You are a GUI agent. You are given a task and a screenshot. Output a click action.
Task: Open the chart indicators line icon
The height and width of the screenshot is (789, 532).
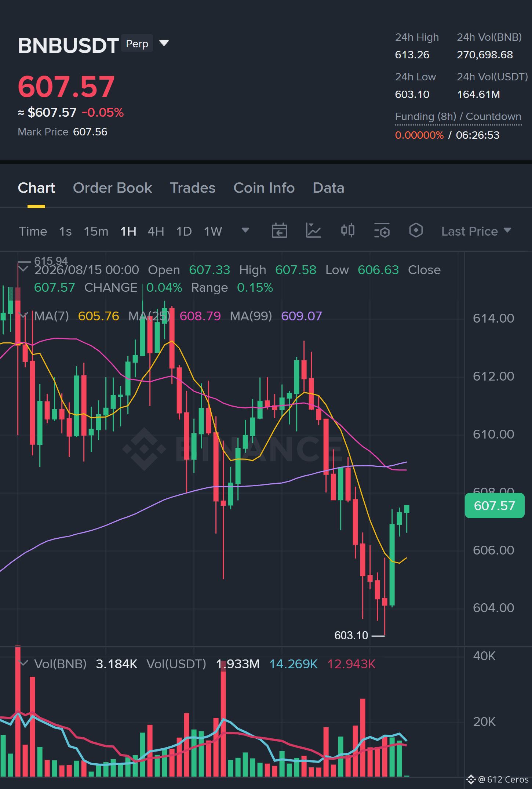[313, 231]
